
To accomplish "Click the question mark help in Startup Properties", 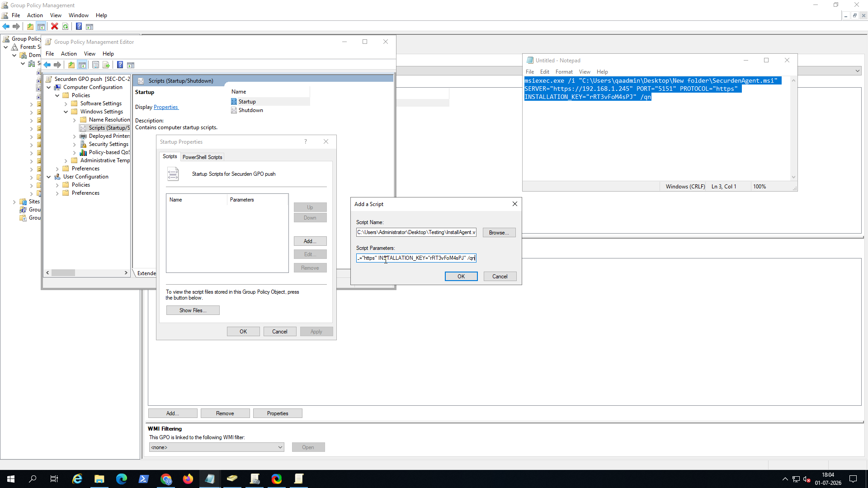I will (306, 142).
